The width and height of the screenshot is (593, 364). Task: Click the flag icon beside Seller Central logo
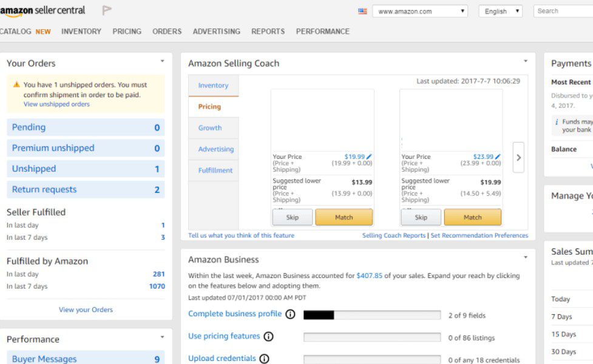107,10
